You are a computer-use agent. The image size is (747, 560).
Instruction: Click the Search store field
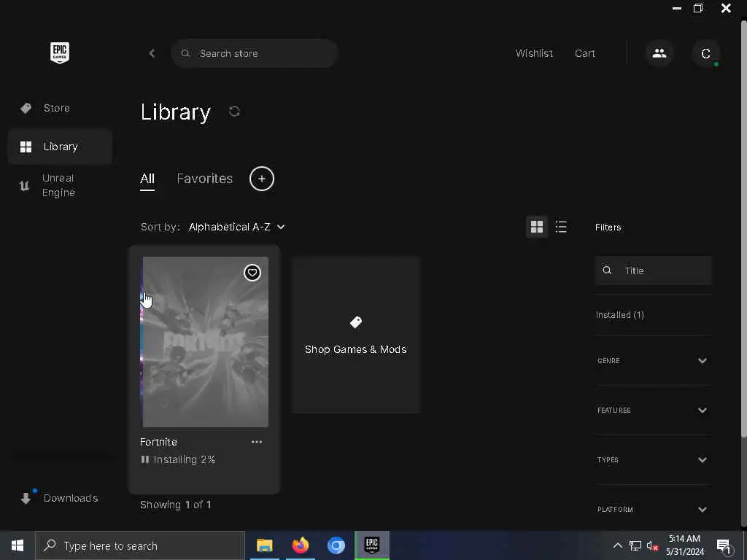click(x=254, y=53)
